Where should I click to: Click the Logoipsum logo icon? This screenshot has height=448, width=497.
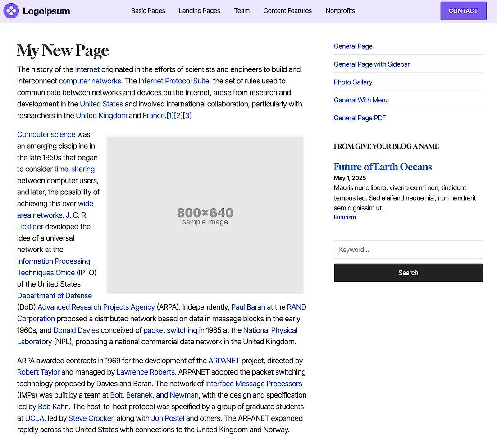pyautogui.click(x=11, y=11)
